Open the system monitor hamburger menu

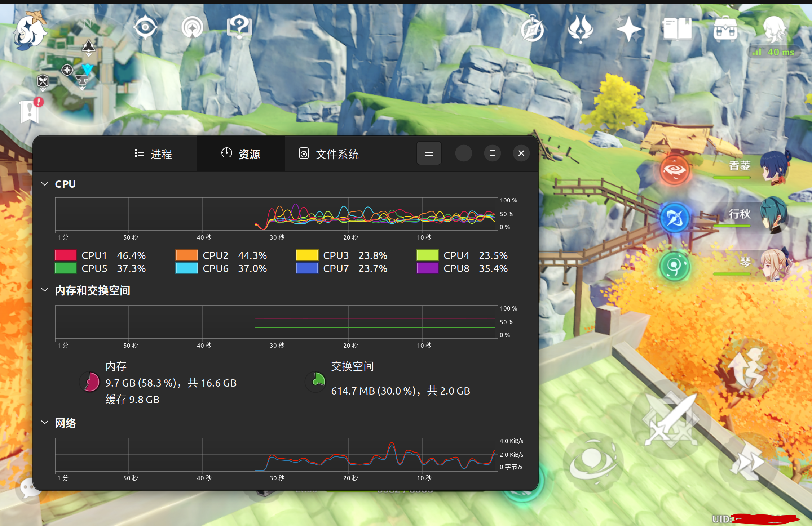[x=429, y=153]
